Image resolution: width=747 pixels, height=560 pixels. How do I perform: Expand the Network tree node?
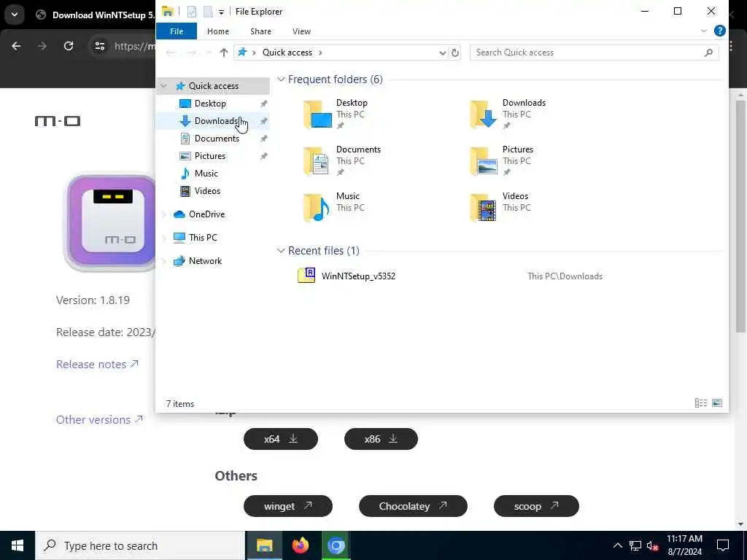click(164, 261)
